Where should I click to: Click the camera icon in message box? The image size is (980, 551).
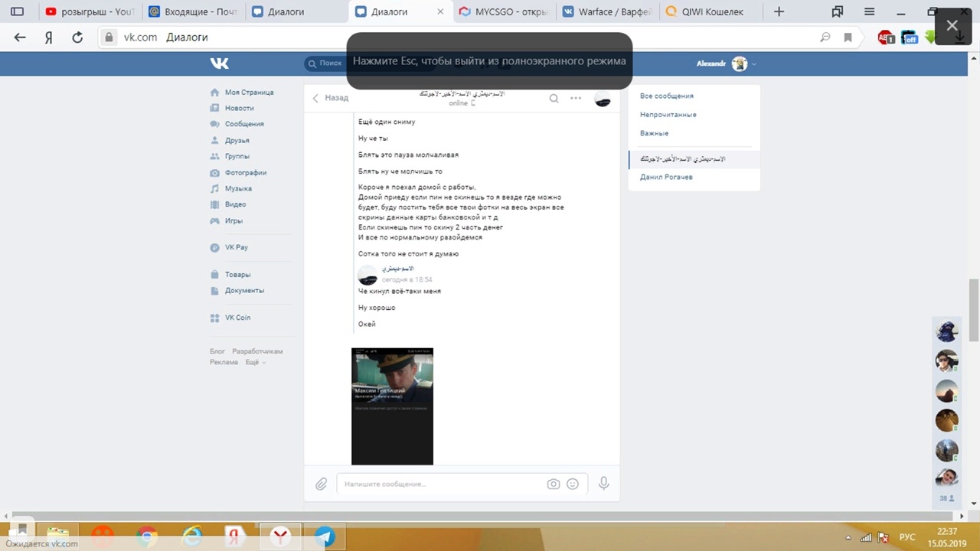pos(553,484)
